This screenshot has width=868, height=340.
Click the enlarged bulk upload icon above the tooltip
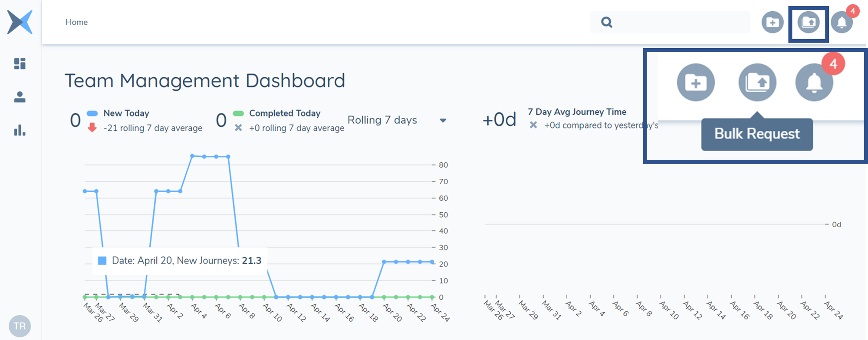tap(757, 83)
